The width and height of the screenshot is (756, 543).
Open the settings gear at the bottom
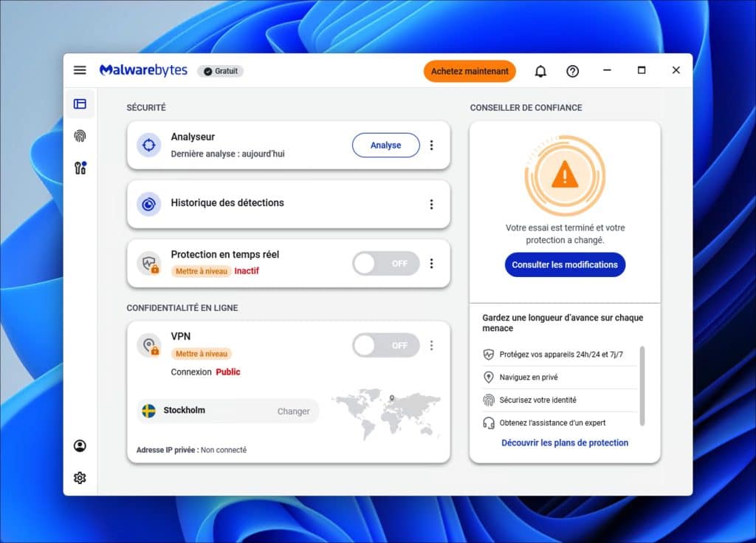click(x=80, y=477)
